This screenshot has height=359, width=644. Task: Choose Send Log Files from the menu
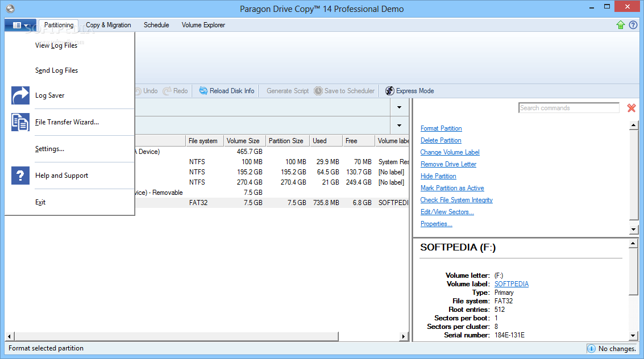click(x=57, y=70)
